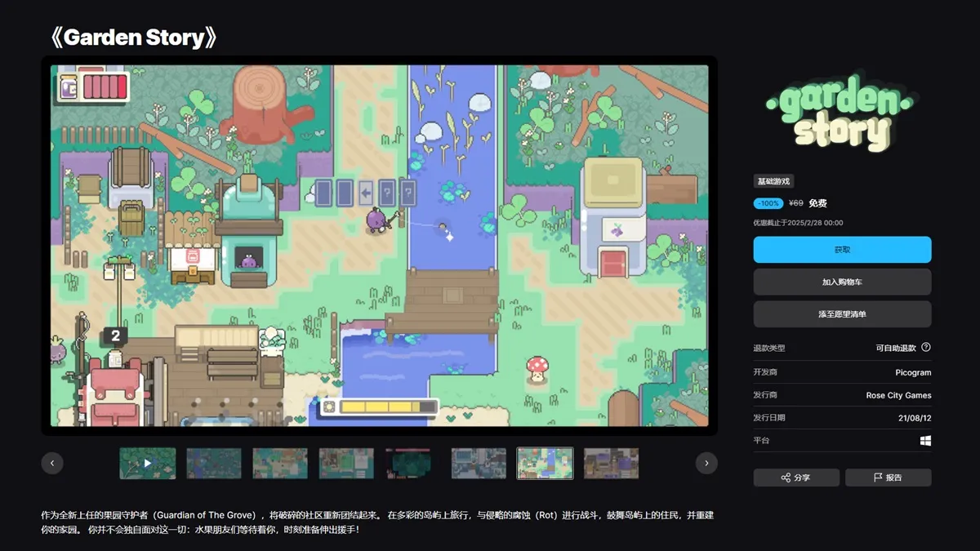The width and height of the screenshot is (980, 551).
Task: Go to previous screenshot with left arrow
Action: (x=52, y=463)
